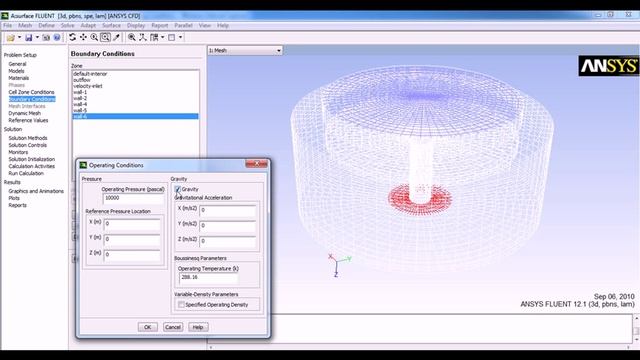Click Gravitational Acceleration Y field
This screenshot has height=360, width=640.
228,226
